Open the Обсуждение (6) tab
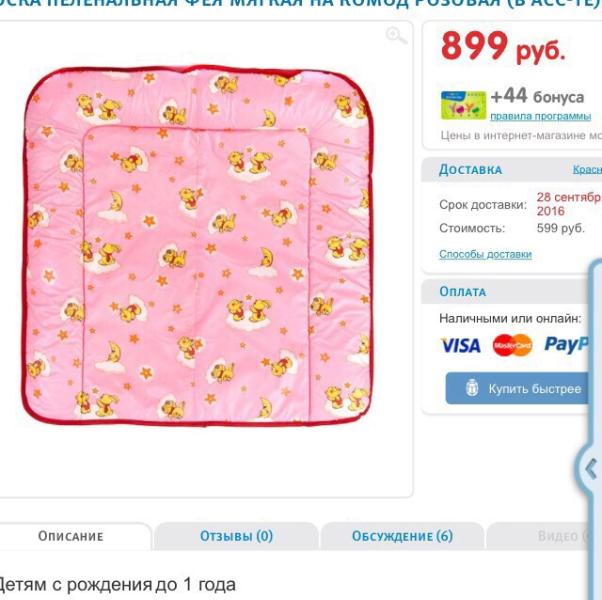 [x=402, y=536]
